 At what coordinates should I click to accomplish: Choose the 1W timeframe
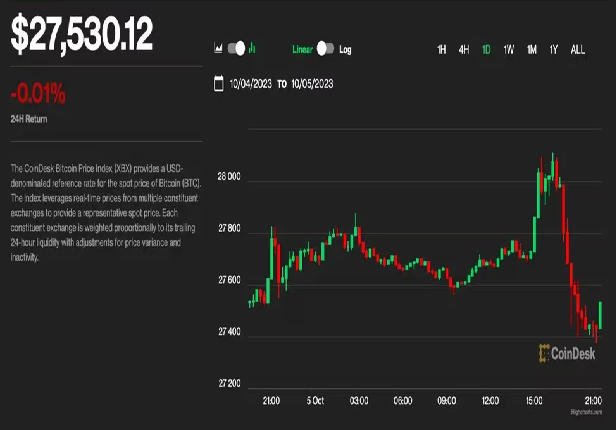[x=509, y=48]
